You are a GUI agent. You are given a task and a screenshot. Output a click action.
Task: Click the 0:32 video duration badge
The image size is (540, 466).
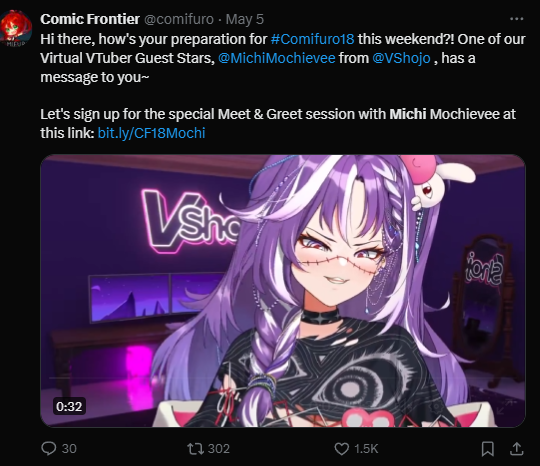(x=69, y=406)
